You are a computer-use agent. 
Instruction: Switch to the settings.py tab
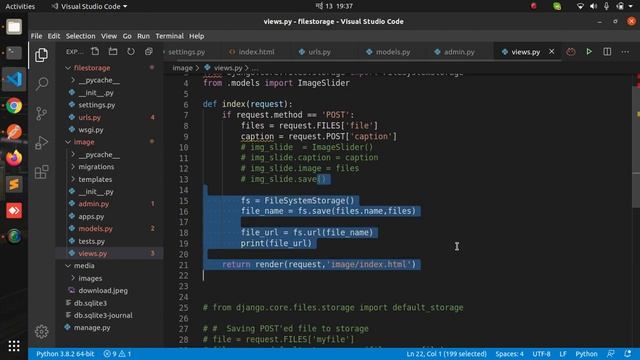pos(187,52)
